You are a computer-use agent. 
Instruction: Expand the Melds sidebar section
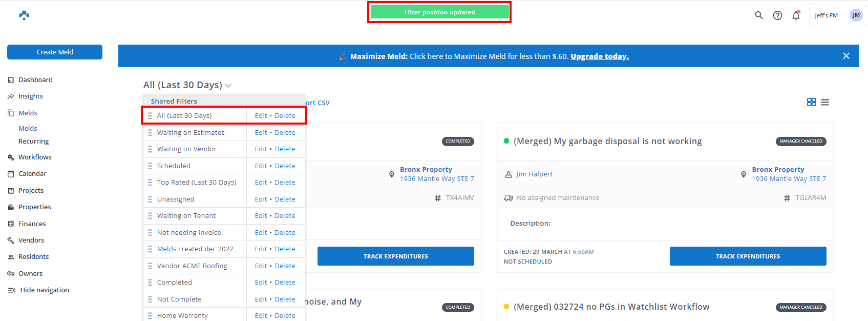[28, 113]
